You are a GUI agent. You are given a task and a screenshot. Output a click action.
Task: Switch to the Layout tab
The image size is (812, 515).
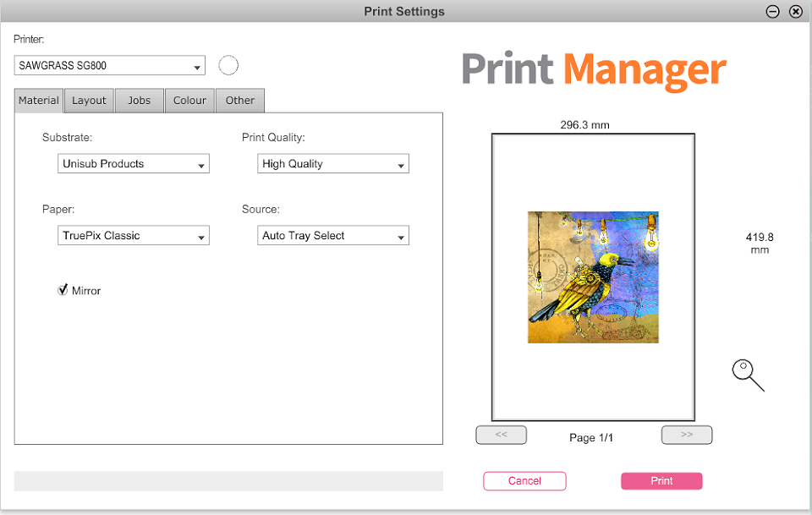click(89, 101)
